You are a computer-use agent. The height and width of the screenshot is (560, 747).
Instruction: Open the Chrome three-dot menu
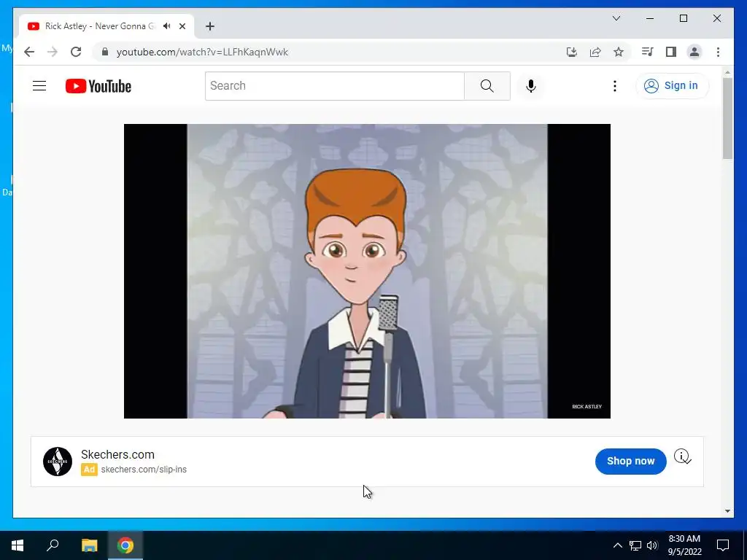click(718, 52)
